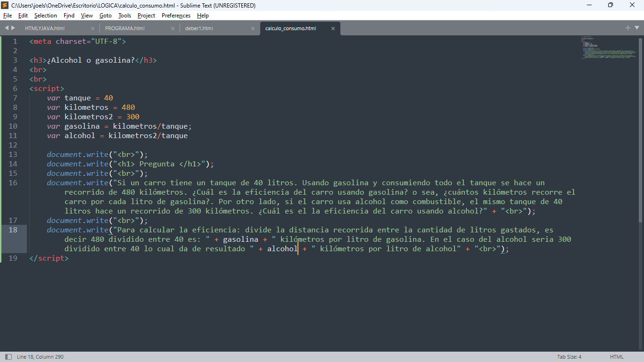Click line number 16 in the gutter
Screen dimensions: 644x362
click(x=13, y=183)
